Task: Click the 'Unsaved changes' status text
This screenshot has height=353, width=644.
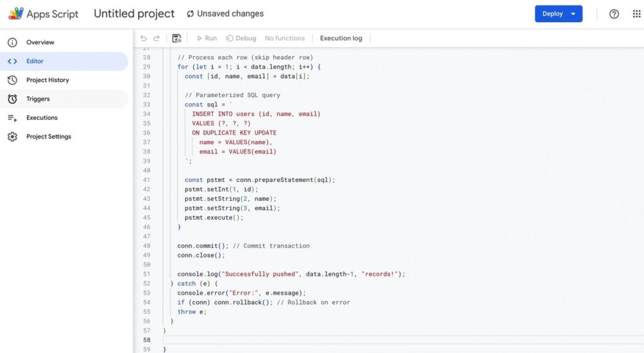Action: 230,14
